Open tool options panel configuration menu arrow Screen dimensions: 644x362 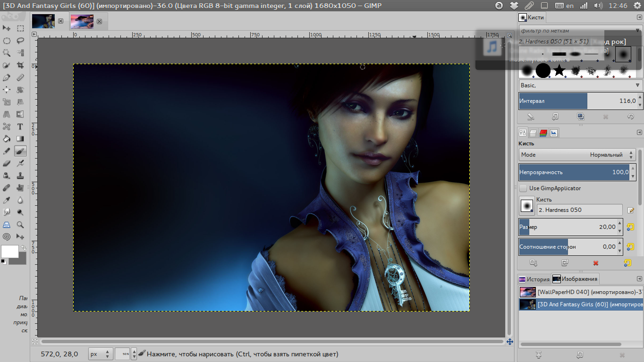pyautogui.click(x=639, y=133)
